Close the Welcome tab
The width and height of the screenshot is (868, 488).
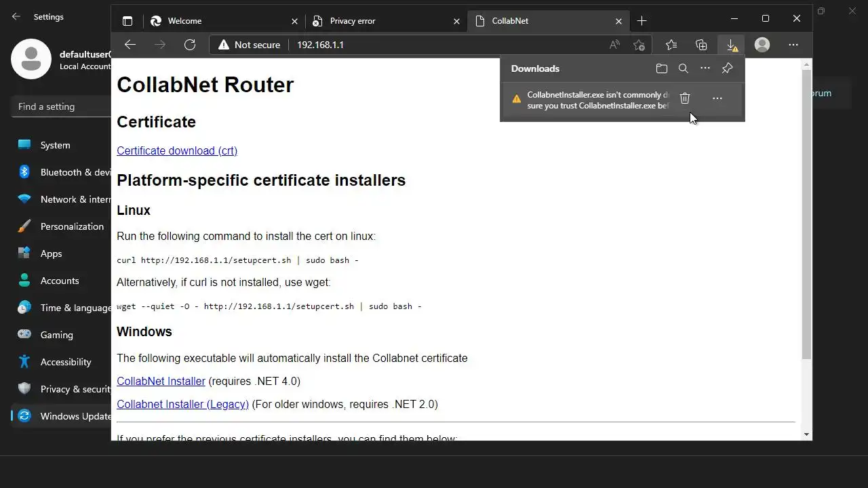(294, 21)
